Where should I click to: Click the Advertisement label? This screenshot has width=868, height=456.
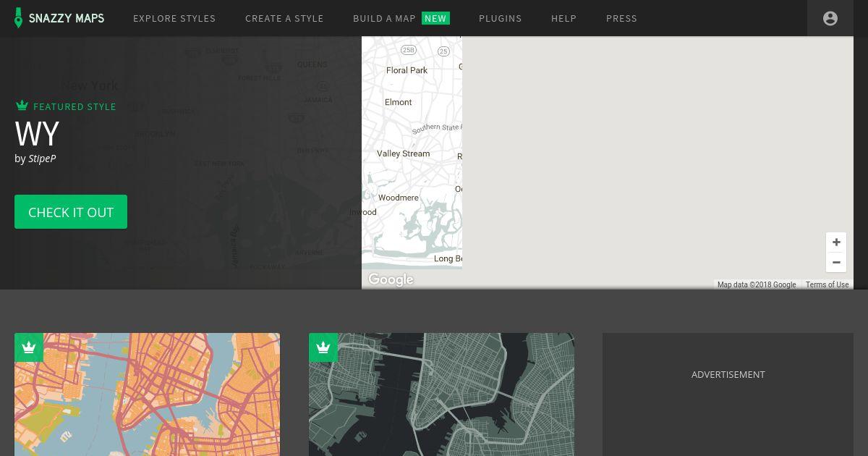tap(728, 374)
